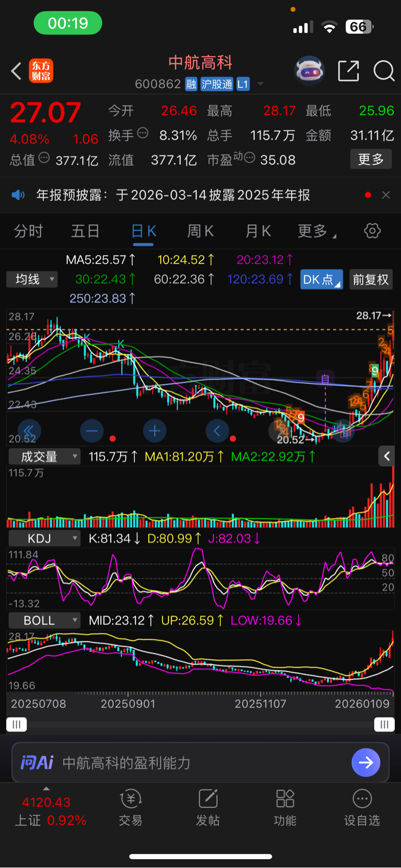This screenshot has width=401, height=868.
Task: Tap double-left fast rewind chart button
Action: coord(29,431)
